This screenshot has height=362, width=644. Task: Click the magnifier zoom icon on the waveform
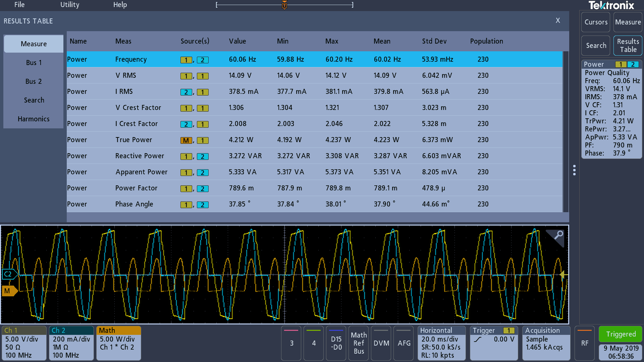pyautogui.click(x=558, y=235)
